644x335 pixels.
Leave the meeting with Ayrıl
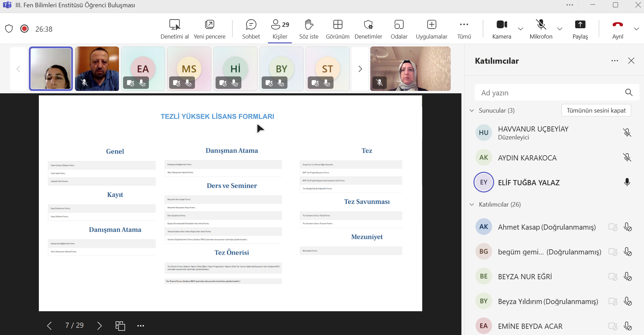(x=618, y=29)
